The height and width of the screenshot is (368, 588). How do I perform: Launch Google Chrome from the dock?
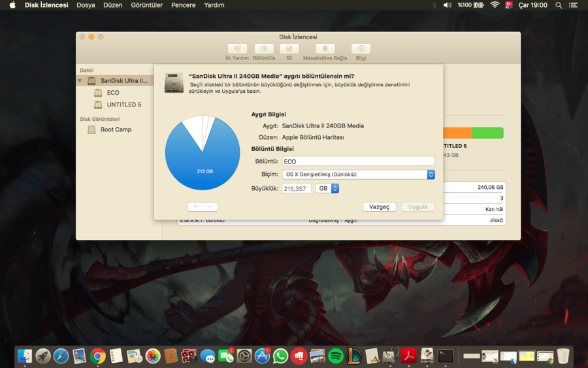(97, 356)
